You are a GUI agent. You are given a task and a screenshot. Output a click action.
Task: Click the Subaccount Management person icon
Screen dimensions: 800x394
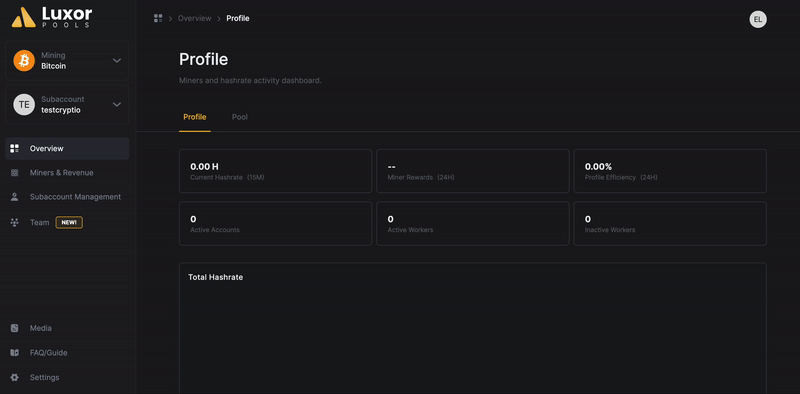(15, 196)
